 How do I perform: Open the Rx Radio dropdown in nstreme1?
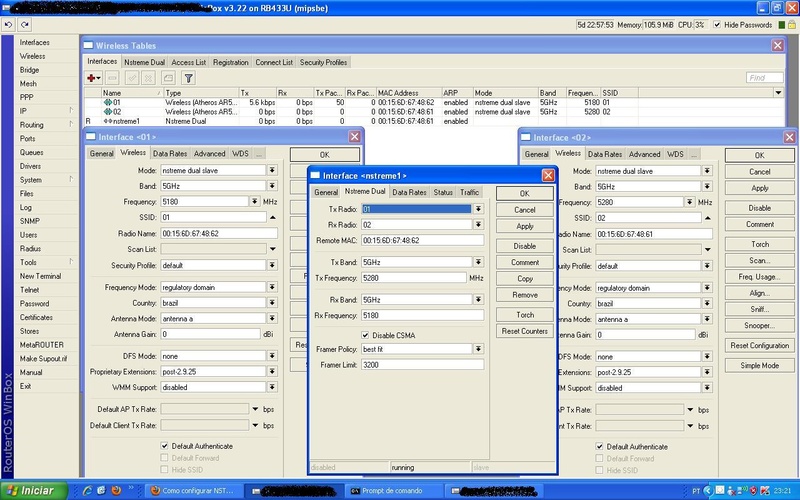click(x=478, y=224)
